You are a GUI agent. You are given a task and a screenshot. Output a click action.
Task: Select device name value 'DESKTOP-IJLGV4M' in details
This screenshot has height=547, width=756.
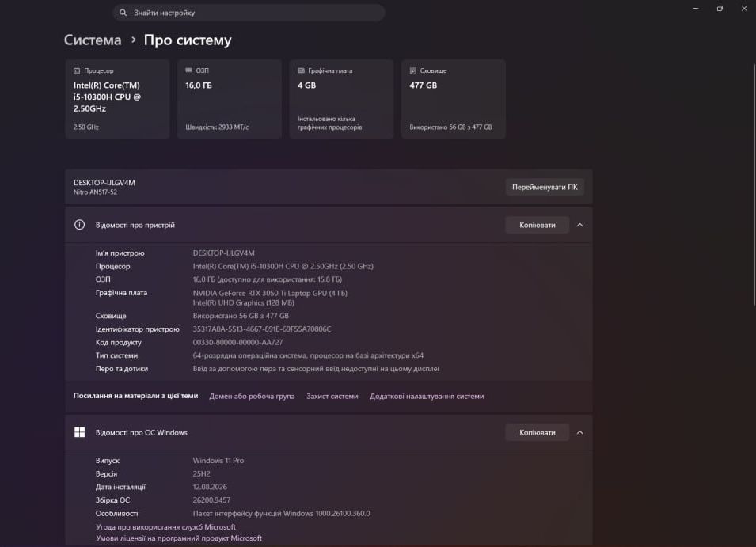pos(224,253)
